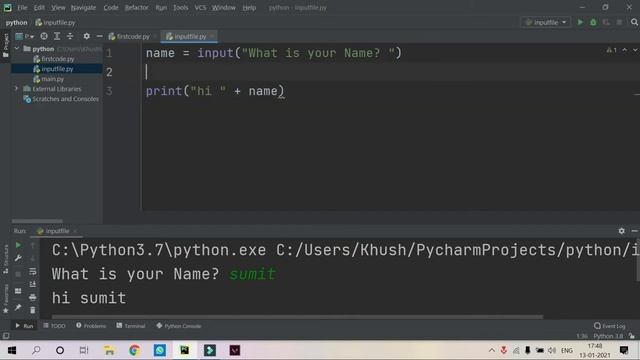Viewport: 640px width, 360px height.
Task: Open the Favorites star side panel
Action: point(6,299)
